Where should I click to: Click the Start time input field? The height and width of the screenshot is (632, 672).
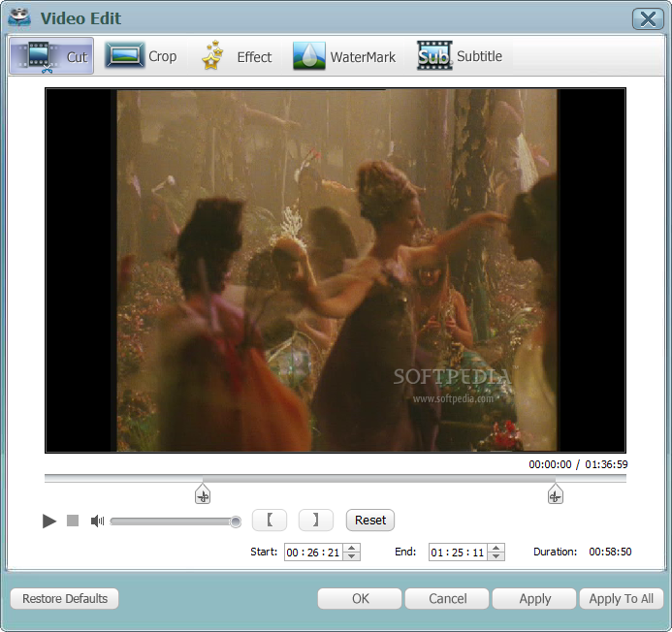click(314, 553)
